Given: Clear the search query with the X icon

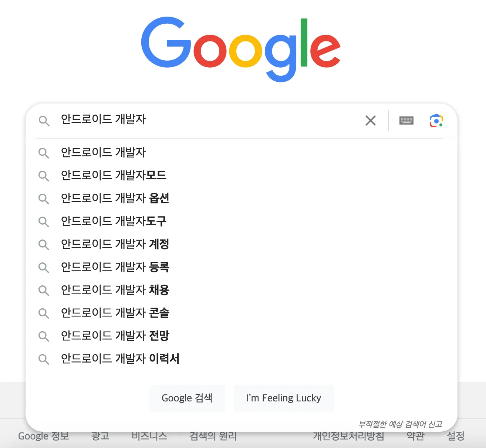Looking at the screenshot, I should (x=371, y=121).
